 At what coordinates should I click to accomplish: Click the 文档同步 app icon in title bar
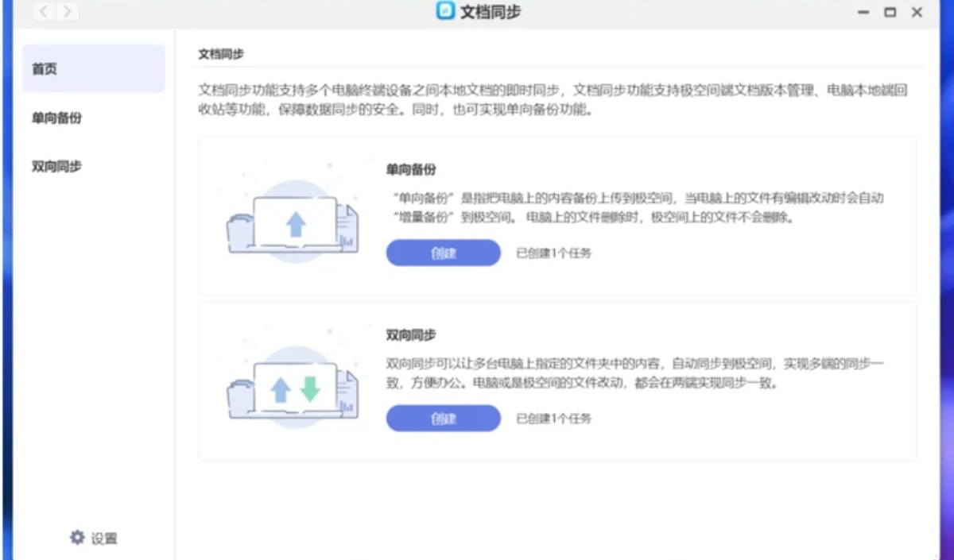[446, 12]
